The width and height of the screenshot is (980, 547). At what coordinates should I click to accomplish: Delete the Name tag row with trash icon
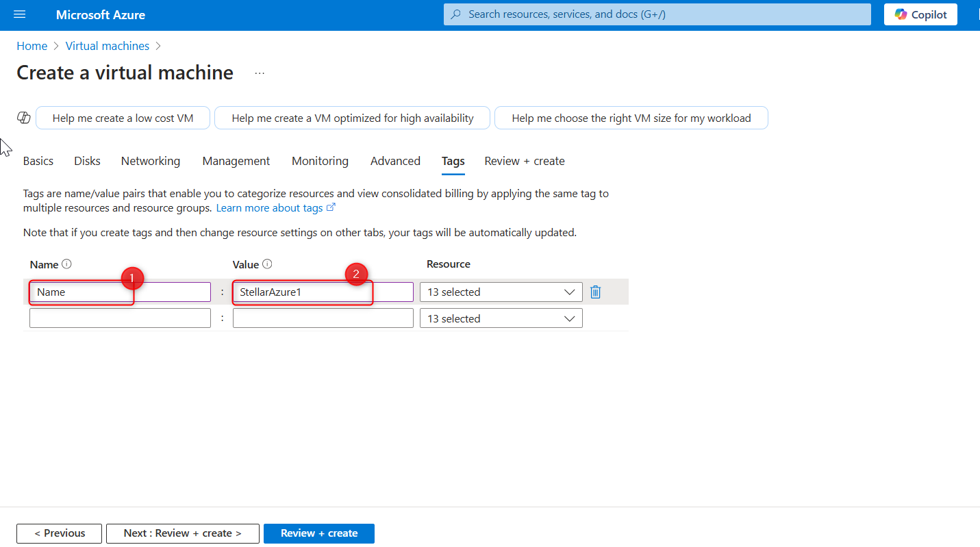[x=596, y=292]
